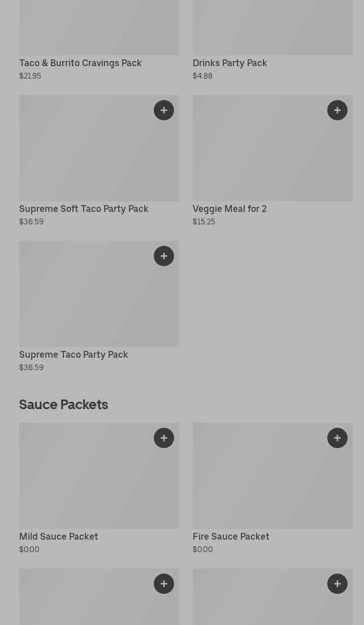The height and width of the screenshot is (625, 364).
Task: Open Taco & Burrito Cravings Pack image
Action: tap(99, 28)
